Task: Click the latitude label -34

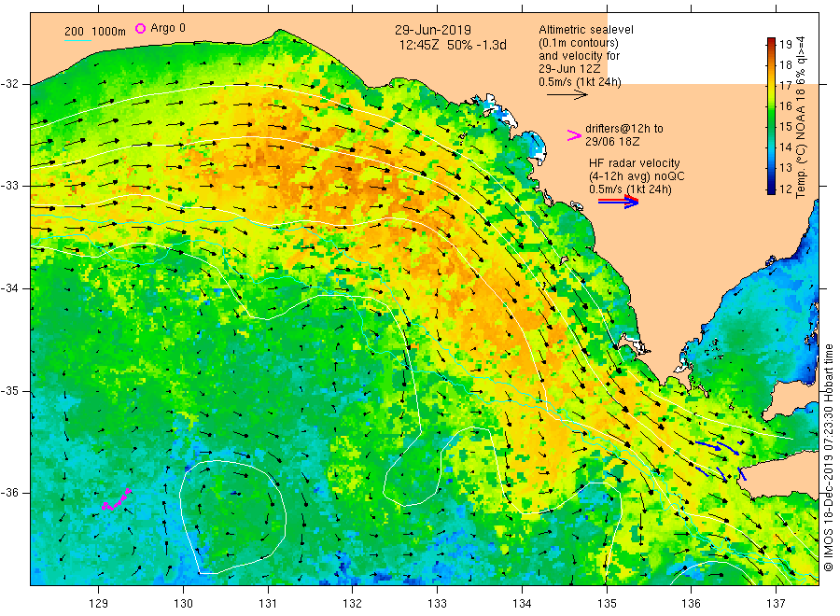Action: tap(10, 288)
